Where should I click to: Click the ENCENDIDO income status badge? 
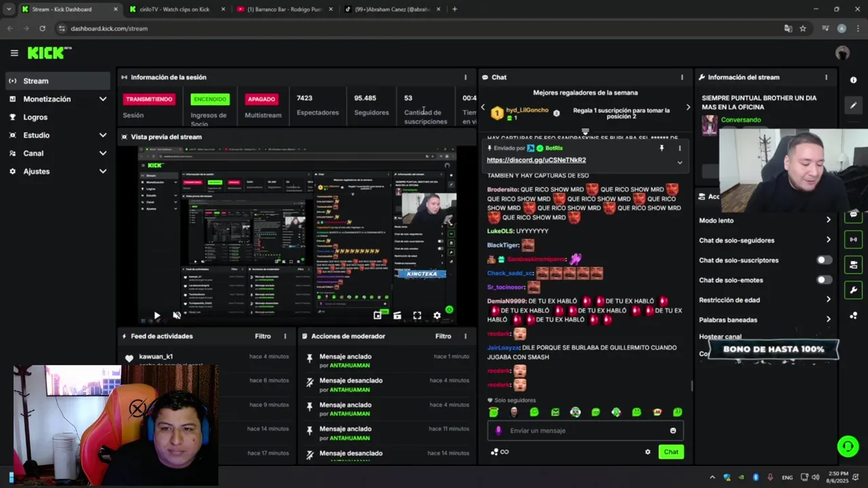point(210,99)
